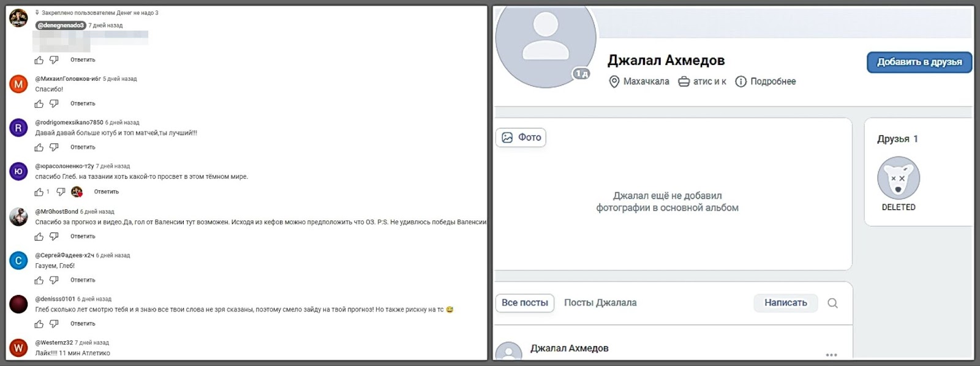Open the three-dots menu on Джалал's post

(831, 354)
